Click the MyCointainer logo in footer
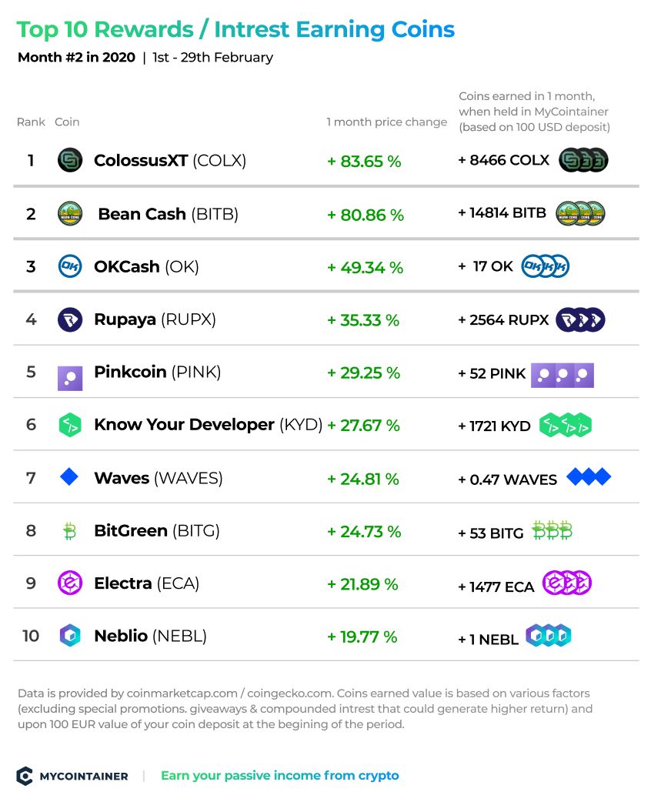661x812 pixels. click(72, 776)
